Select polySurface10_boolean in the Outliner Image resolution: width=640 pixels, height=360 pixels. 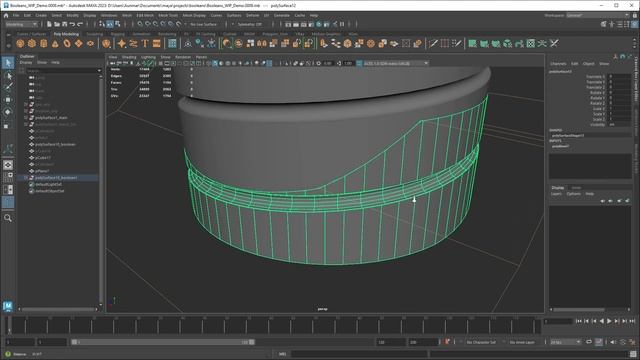pyautogui.click(x=55, y=144)
